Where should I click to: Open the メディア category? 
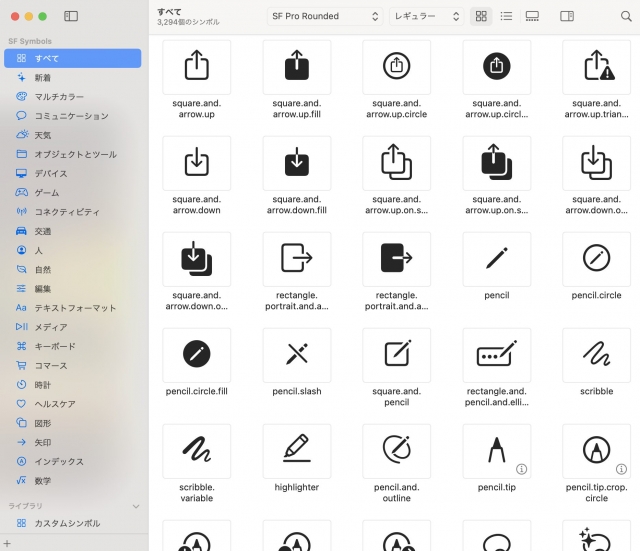[x=73, y=327]
